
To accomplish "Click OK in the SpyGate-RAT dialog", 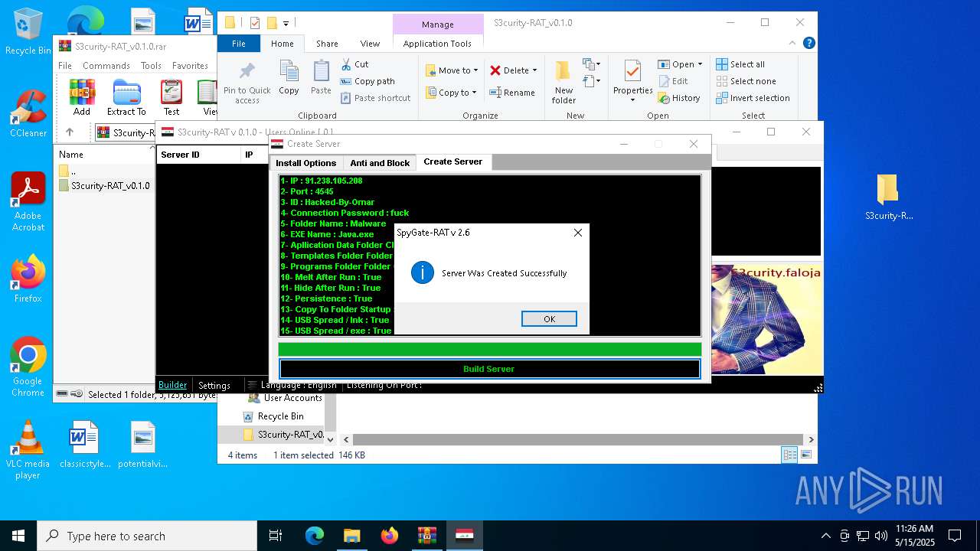I will (x=549, y=319).
